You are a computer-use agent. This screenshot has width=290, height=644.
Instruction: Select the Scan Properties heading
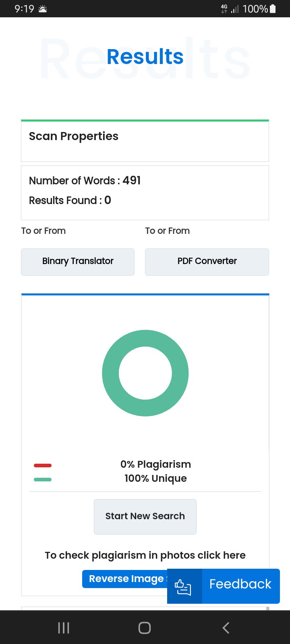[x=74, y=136]
